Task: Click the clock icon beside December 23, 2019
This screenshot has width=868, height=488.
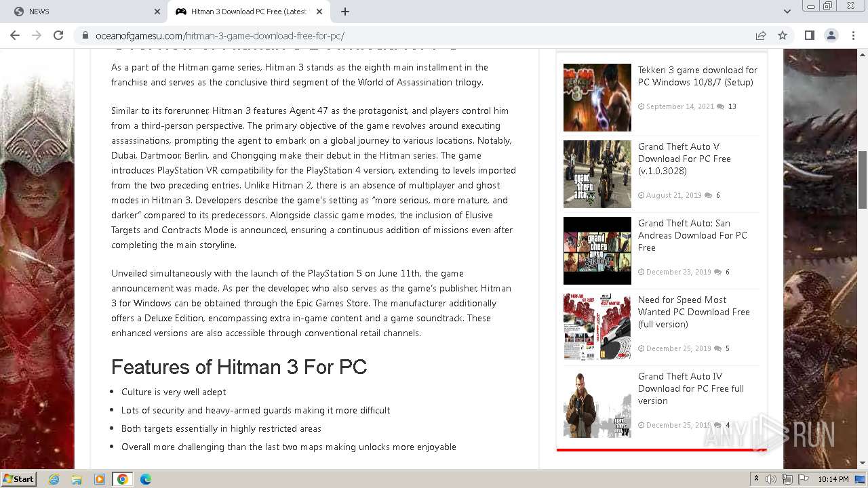Action: tap(641, 272)
